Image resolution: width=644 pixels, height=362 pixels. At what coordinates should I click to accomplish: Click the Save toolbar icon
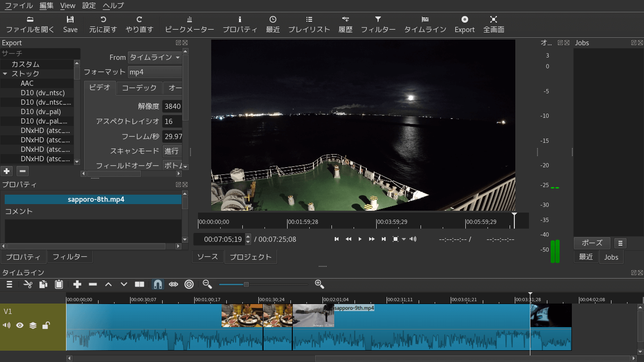pos(70,25)
